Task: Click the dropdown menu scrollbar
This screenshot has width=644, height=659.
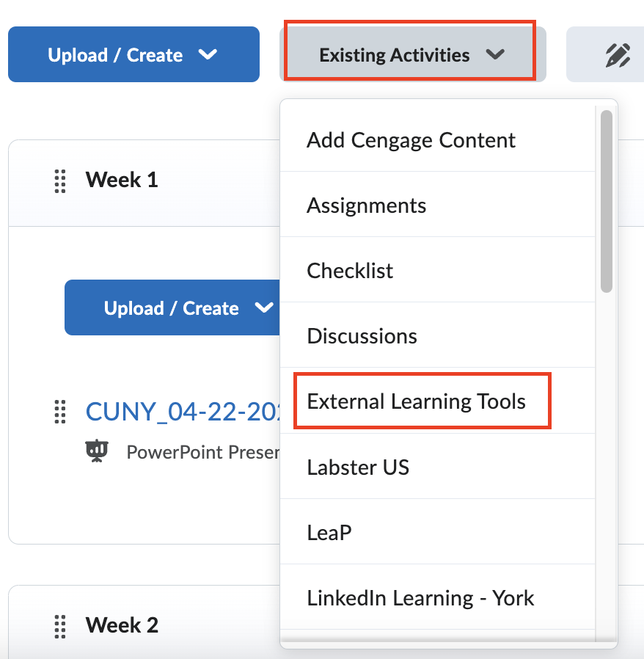Action: pyautogui.click(x=606, y=198)
